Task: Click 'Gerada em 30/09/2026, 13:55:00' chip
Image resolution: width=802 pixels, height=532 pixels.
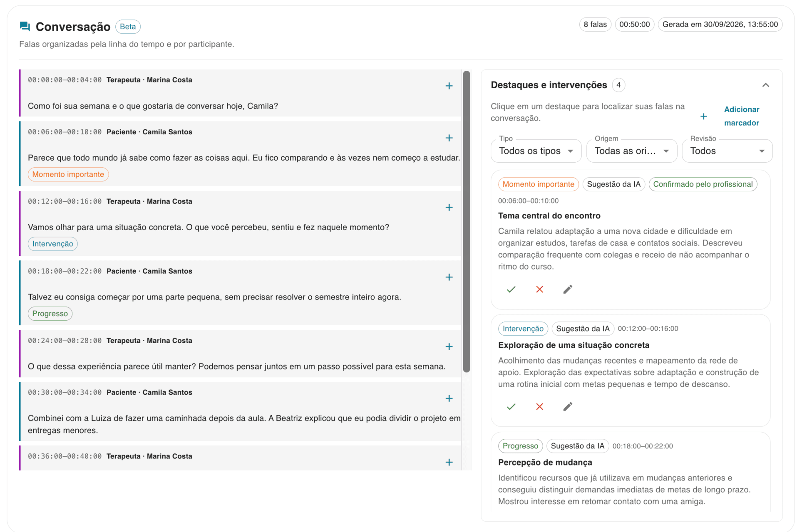Action: tap(720, 25)
